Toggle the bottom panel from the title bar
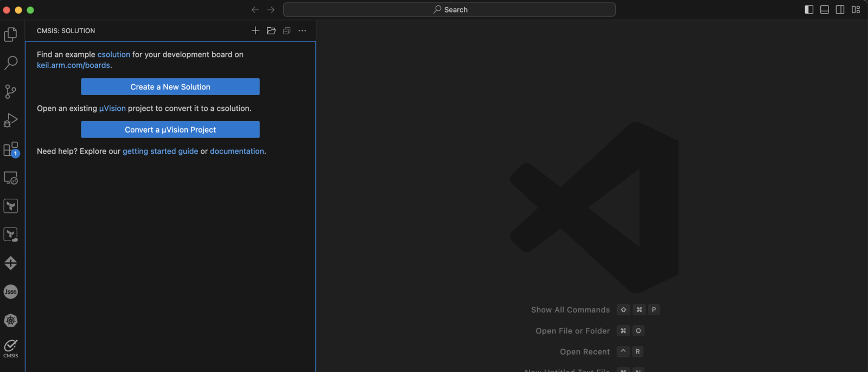 (825, 10)
